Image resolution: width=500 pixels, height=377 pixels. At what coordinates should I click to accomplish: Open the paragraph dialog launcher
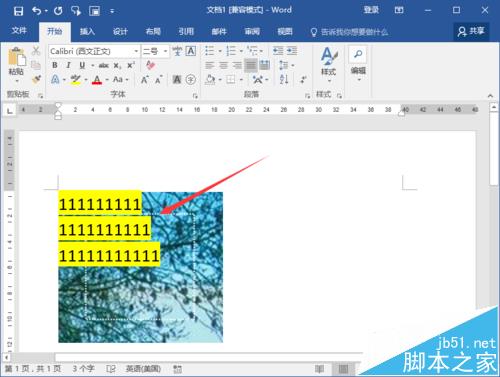point(307,96)
